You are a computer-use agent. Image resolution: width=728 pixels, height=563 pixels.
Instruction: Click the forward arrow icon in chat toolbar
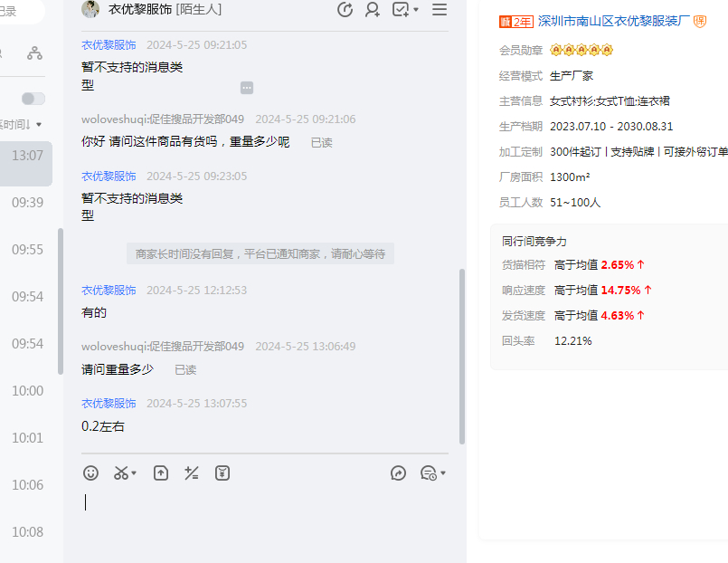398,472
